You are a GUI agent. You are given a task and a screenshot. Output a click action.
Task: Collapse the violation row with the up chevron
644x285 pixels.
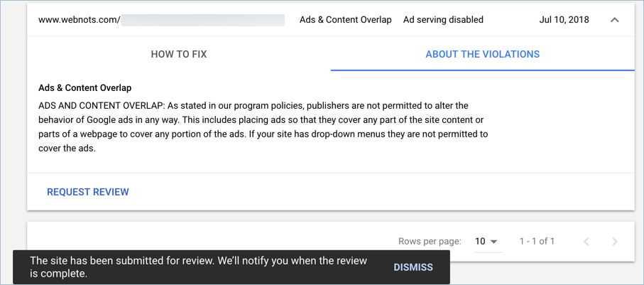coord(614,20)
